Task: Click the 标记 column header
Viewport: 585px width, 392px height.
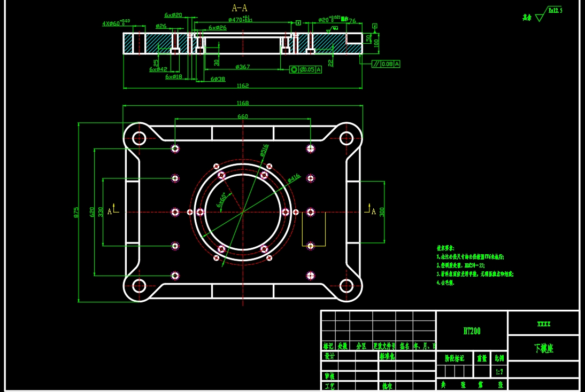Action: point(328,346)
